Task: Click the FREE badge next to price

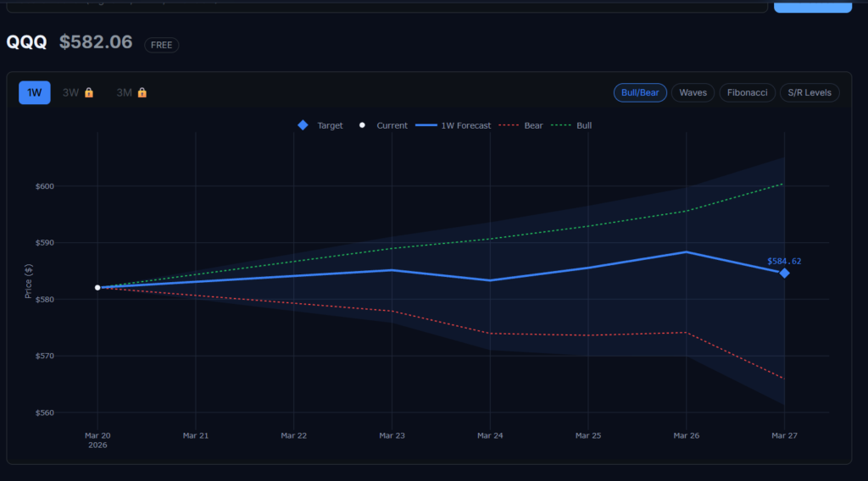Action: [x=162, y=45]
